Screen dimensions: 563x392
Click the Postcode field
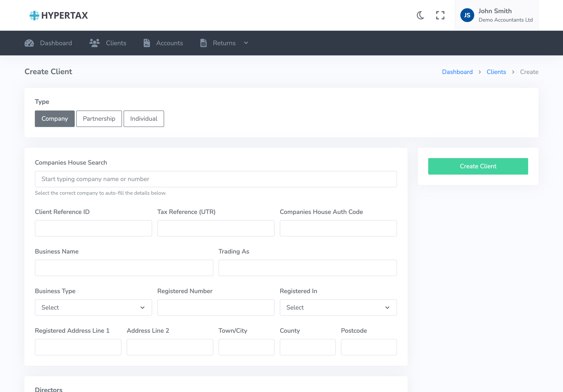tap(369, 347)
